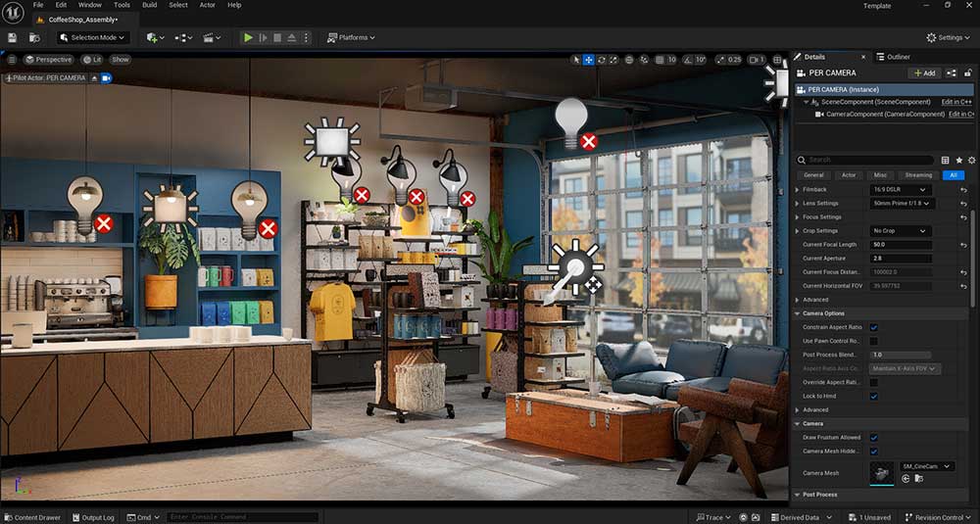This screenshot has width=980, height=524.
Task: Click the Stop simulation button
Action: coord(277,37)
